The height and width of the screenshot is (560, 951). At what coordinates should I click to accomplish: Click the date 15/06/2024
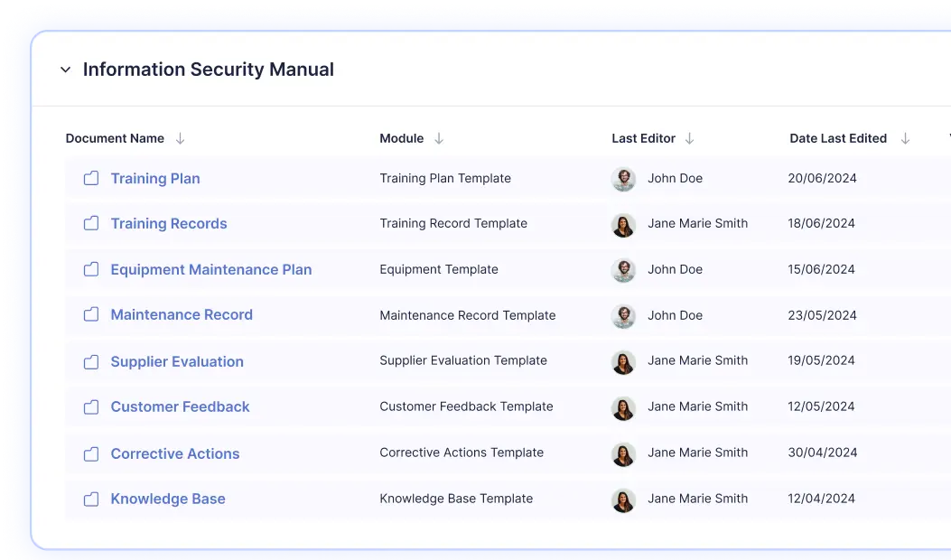click(x=821, y=269)
